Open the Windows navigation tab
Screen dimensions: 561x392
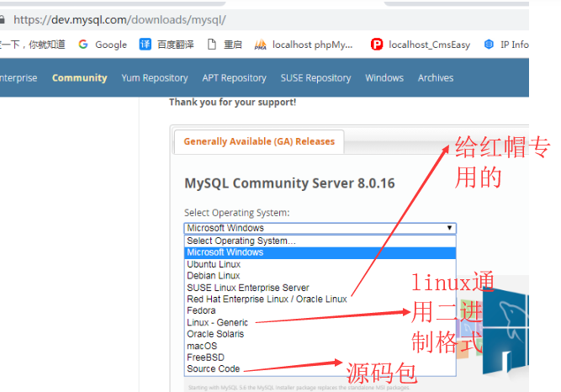384,77
